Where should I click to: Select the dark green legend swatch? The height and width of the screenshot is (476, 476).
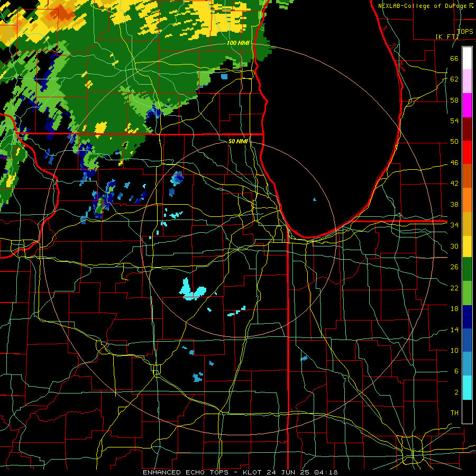467,269
